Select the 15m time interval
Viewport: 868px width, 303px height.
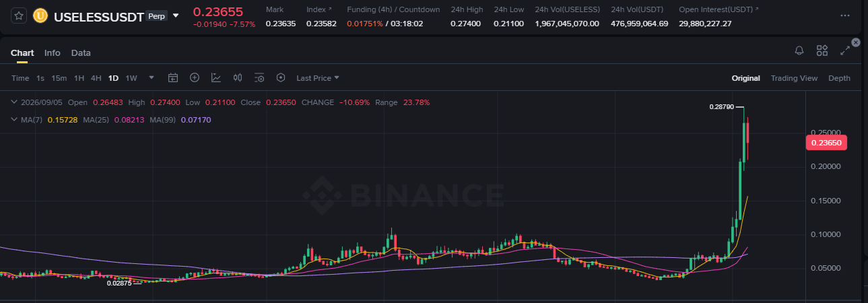click(x=59, y=78)
